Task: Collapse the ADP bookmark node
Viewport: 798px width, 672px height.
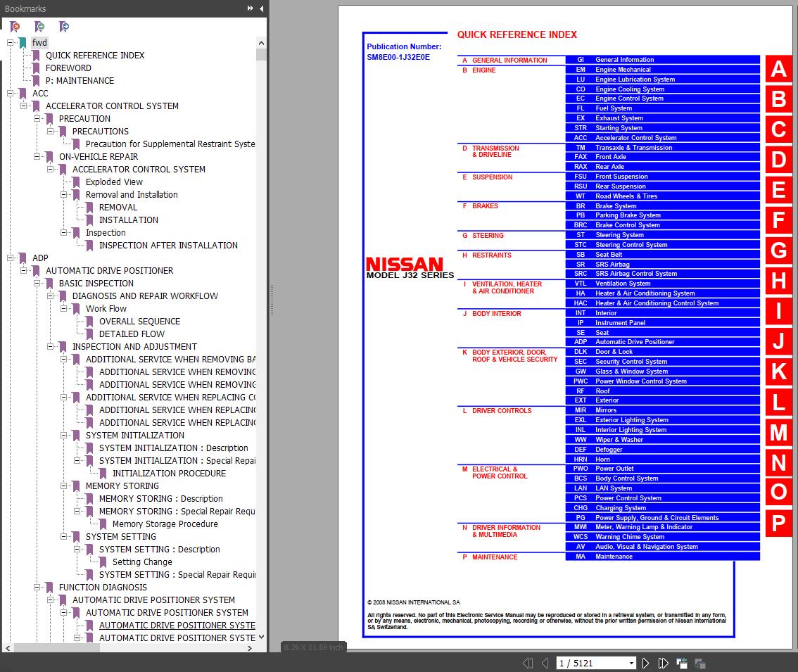Action: (10, 258)
